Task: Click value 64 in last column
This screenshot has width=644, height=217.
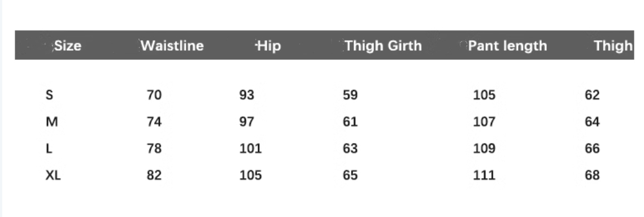Action: [x=592, y=122]
